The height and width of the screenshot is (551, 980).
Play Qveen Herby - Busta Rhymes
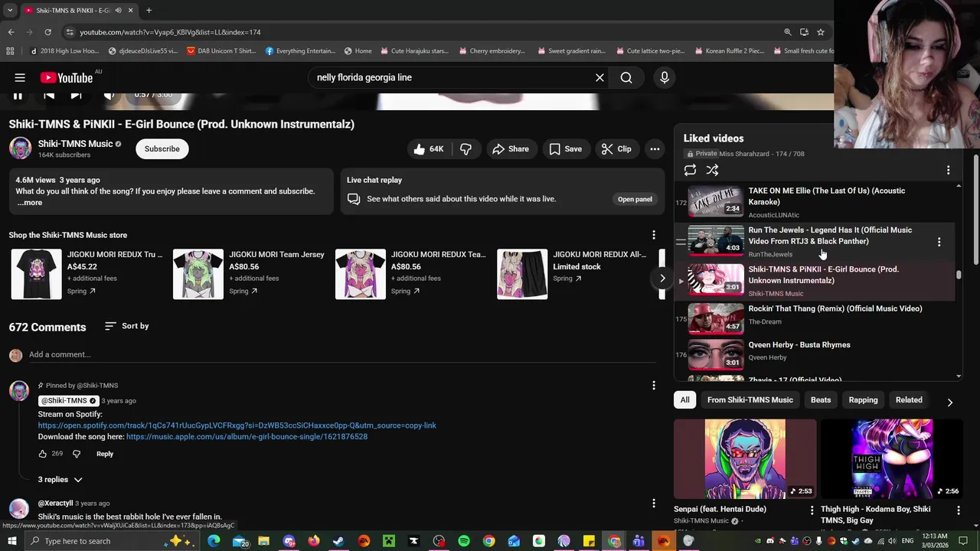tap(815, 354)
